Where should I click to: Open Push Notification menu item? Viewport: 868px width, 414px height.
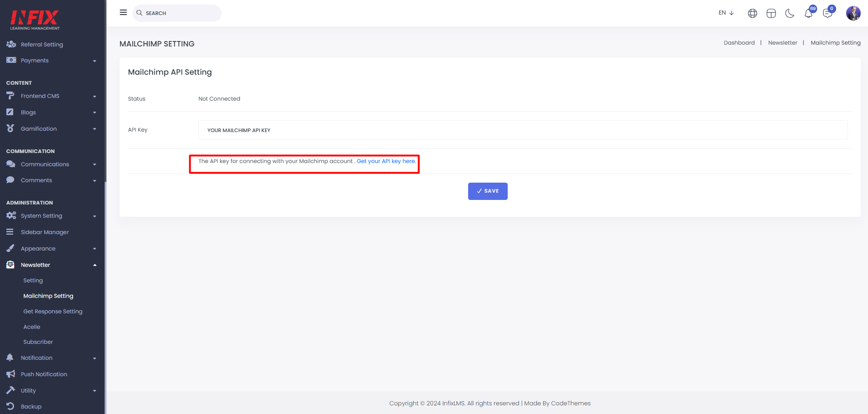[44, 374]
